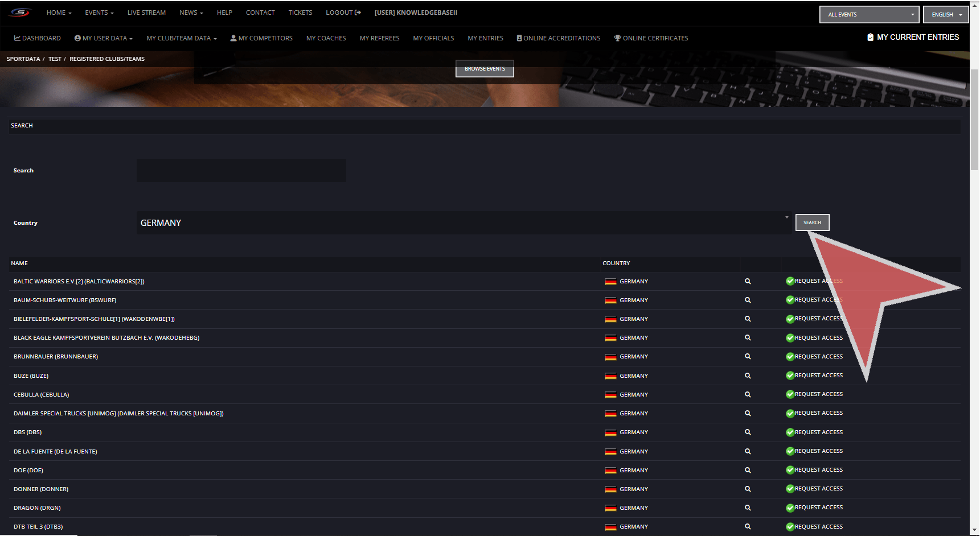Change language via English dropdown
Image resolution: width=980 pixels, height=536 pixels.
click(x=945, y=15)
